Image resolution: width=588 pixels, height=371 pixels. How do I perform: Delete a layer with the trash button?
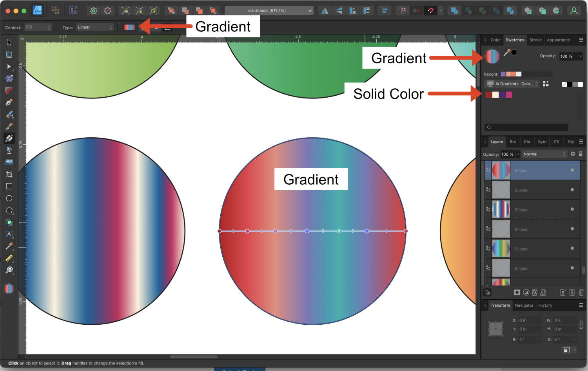click(x=582, y=292)
